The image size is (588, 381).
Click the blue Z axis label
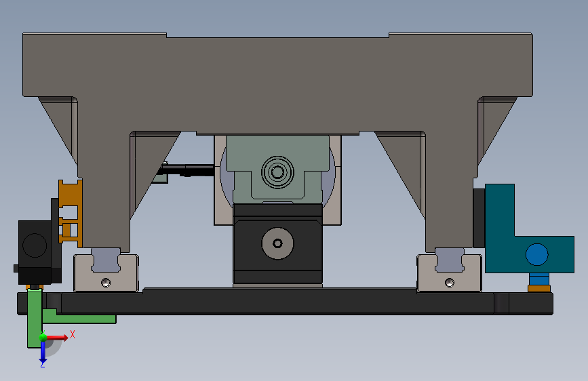tap(42, 365)
